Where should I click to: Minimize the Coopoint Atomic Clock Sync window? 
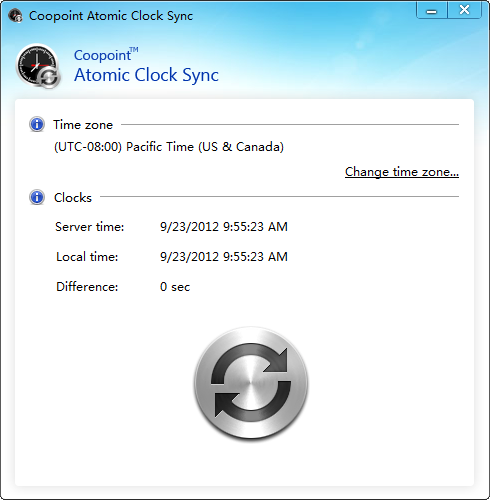point(432,11)
